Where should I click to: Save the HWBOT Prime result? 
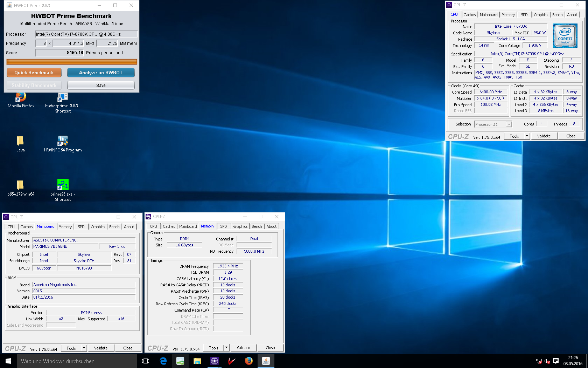pos(101,85)
